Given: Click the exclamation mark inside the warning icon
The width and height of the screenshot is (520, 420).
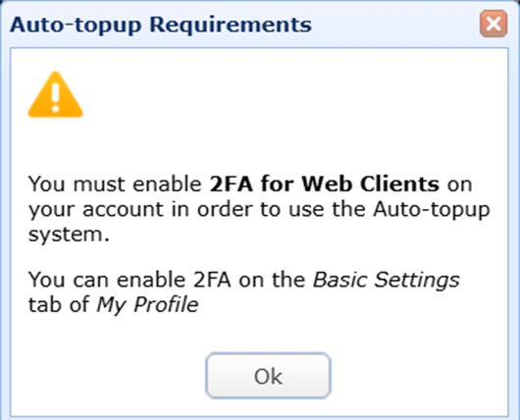Looking at the screenshot, I should (x=55, y=97).
